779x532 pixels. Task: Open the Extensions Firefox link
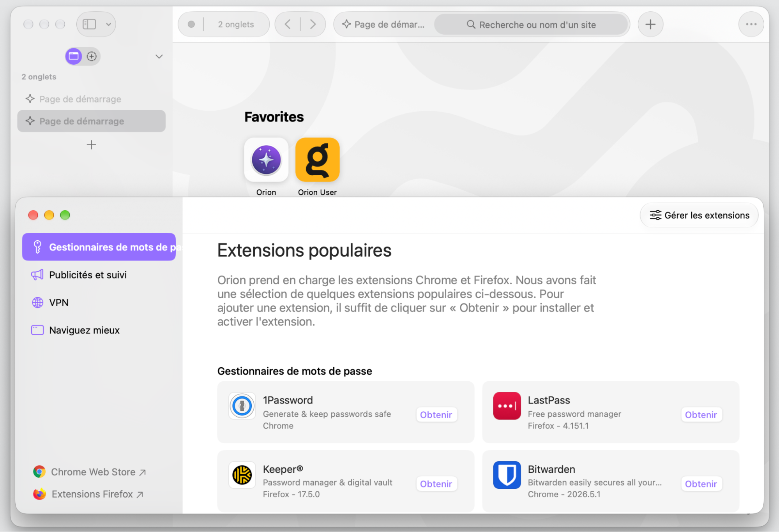click(x=89, y=494)
